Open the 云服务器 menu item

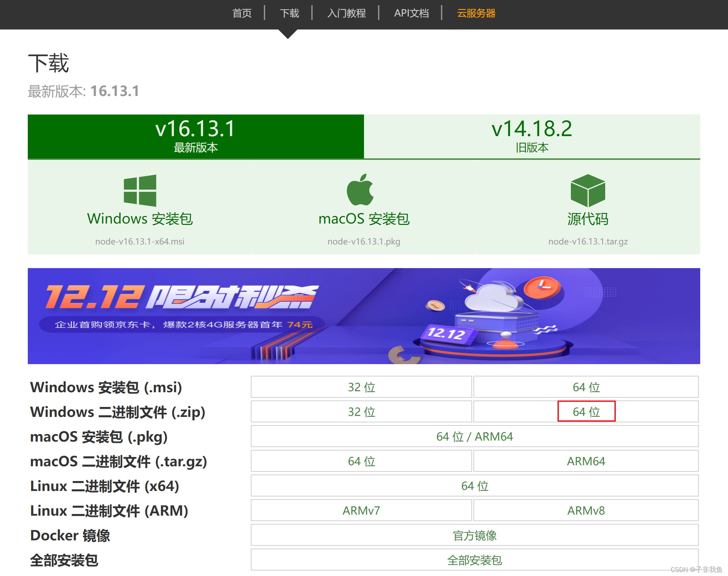coord(476,13)
